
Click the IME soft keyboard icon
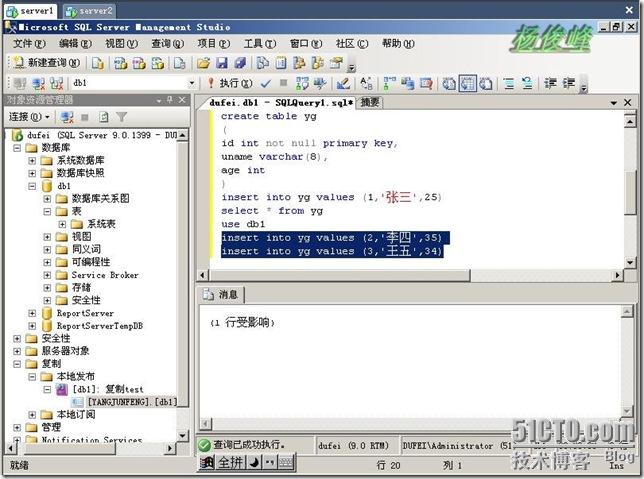click(287, 463)
